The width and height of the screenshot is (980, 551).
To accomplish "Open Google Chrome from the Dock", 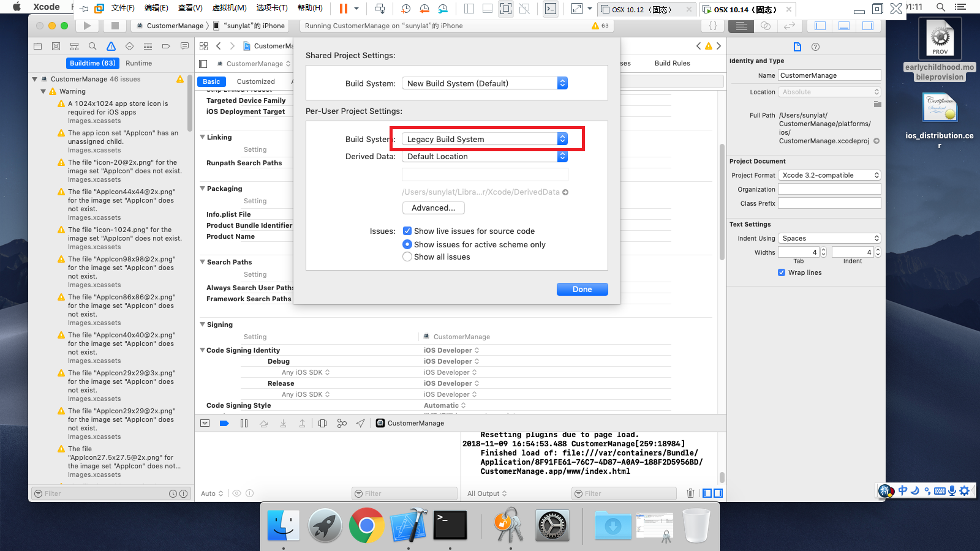I will click(366, 525).
